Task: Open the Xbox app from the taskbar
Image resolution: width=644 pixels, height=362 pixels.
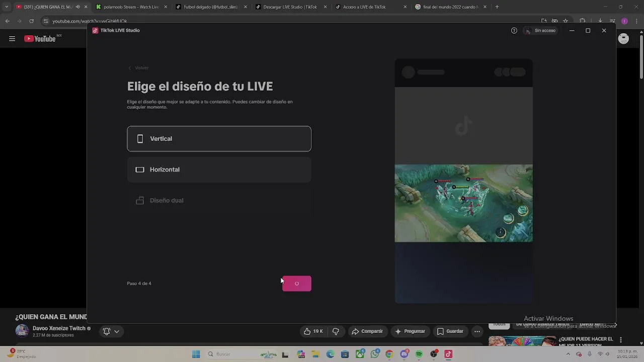Action: pyautogui.click(x=360, y=354)
